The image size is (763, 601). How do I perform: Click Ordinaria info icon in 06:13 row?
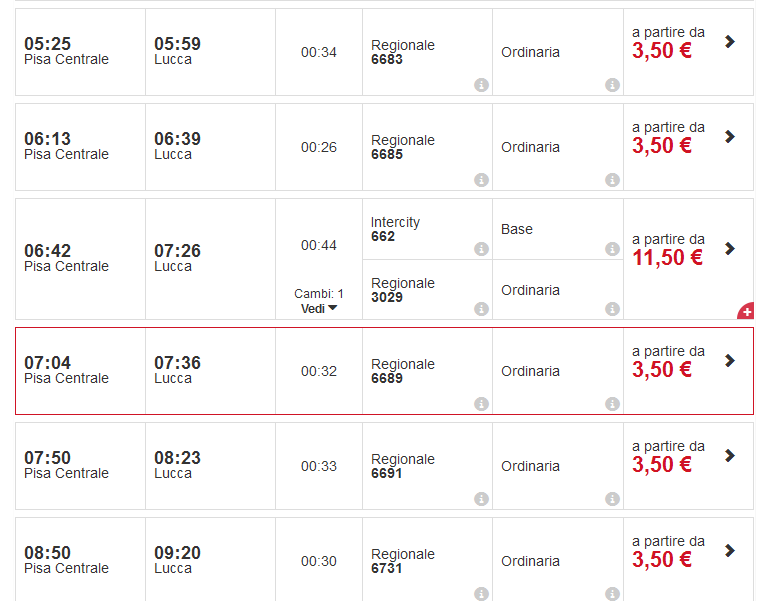pos(612,180)
